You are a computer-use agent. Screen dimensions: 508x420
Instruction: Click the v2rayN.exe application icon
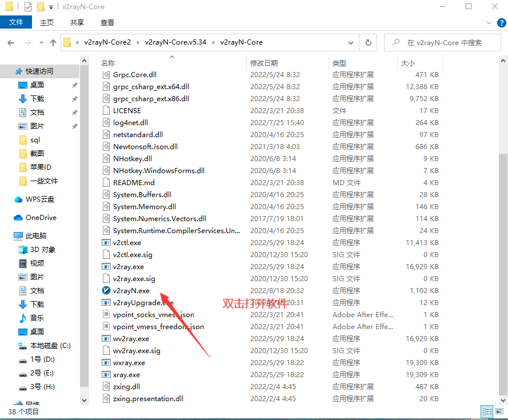(x=106, y=290)
